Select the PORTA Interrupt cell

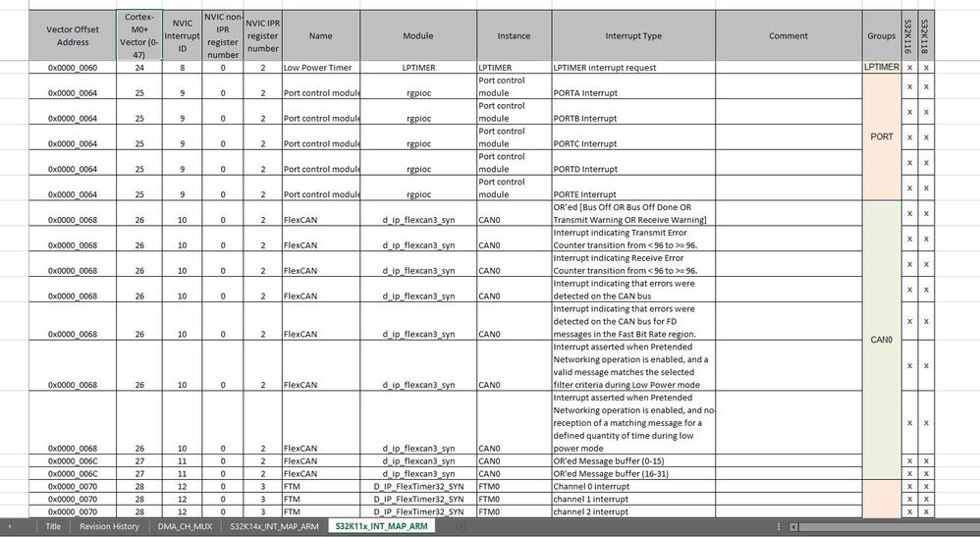coord(633,86)
